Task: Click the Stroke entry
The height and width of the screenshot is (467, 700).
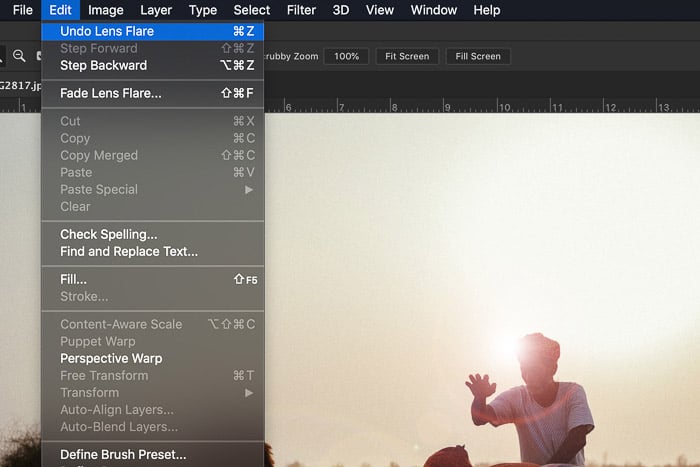Action: (x=152, y=296)
